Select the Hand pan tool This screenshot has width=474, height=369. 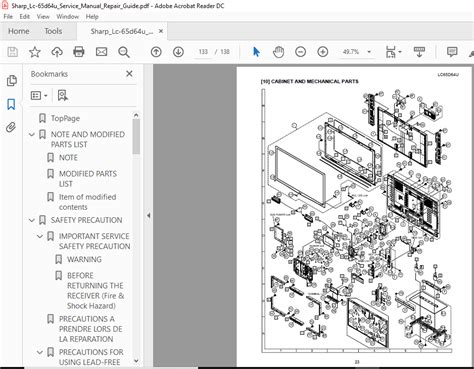(x=278, y=52)
